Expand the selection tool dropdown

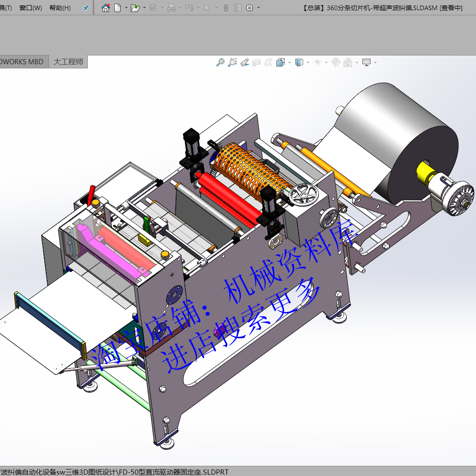point(216,7)
